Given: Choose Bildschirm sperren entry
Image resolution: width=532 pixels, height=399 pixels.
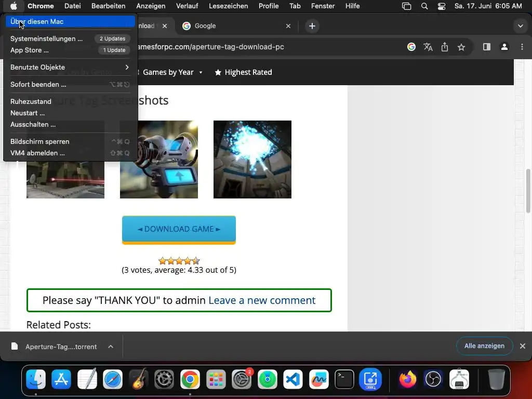Looking at the screenshot, I should tap(70, 141).
